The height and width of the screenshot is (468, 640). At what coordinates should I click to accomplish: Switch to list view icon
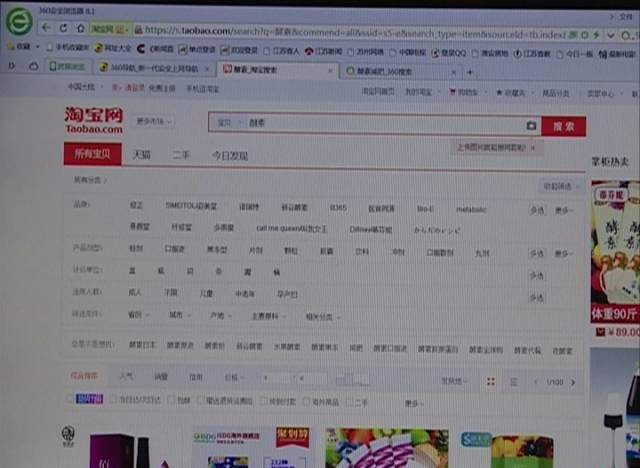coord(513,381)
